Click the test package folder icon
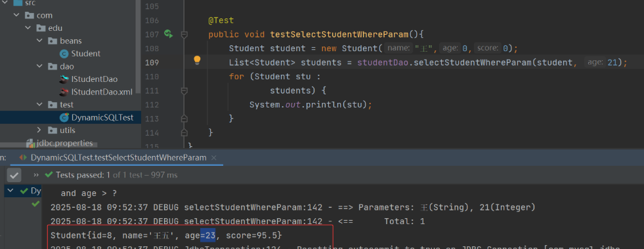 click(52, 105)
